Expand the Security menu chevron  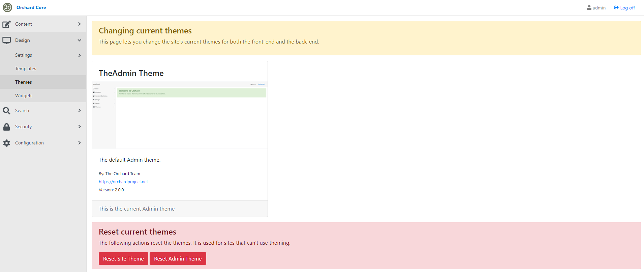(x=80, y=127)
